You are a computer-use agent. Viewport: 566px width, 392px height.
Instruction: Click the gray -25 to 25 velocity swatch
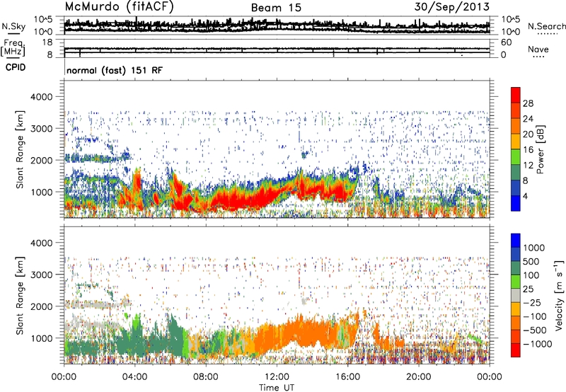[516, 295]
